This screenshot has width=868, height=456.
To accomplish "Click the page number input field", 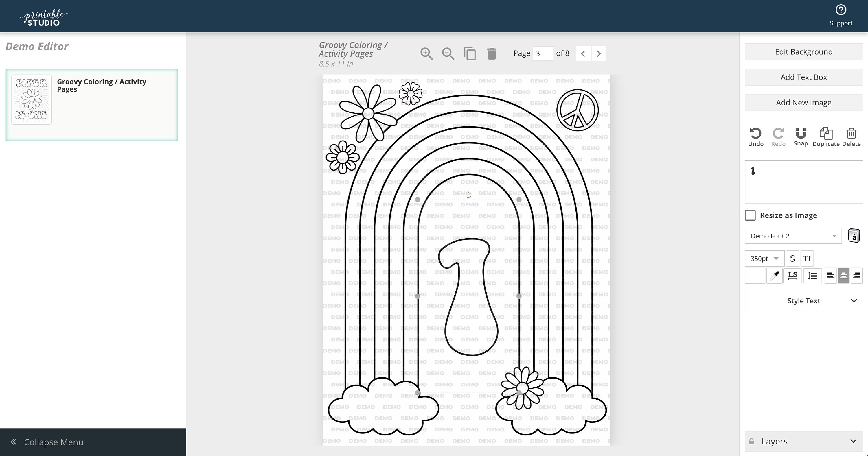I will [542, 53].
